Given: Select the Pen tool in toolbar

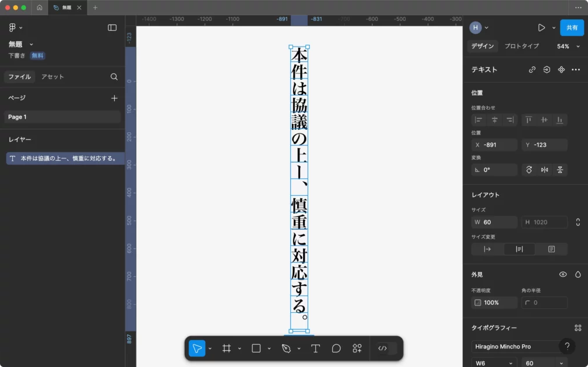Looking at the screenshot, I should 286,348.
